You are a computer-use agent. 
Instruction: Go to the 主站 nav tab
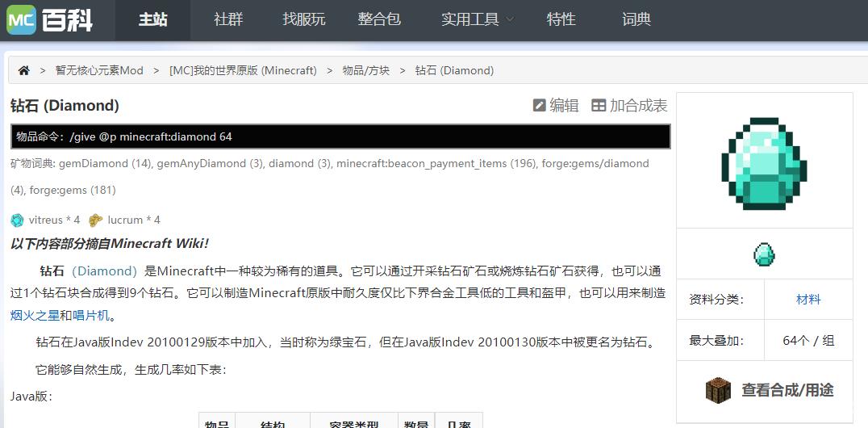(x=152, y=20)
